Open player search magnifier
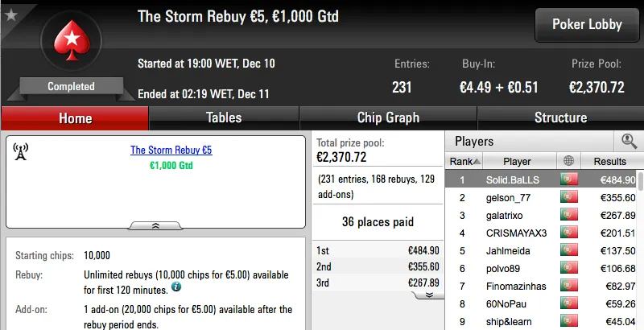The height and width of the screenshot is (330, 644). pyautogui.click(x=629, y=142)
